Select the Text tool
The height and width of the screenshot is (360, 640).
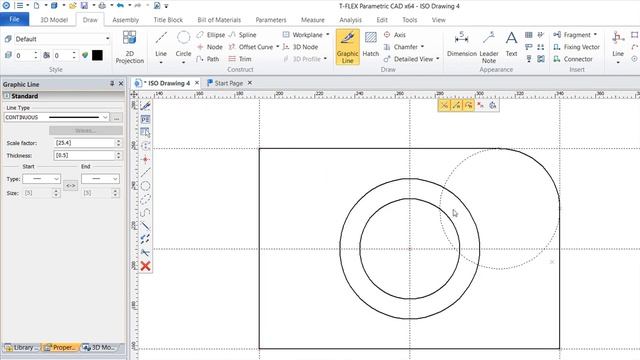[511, 44]
